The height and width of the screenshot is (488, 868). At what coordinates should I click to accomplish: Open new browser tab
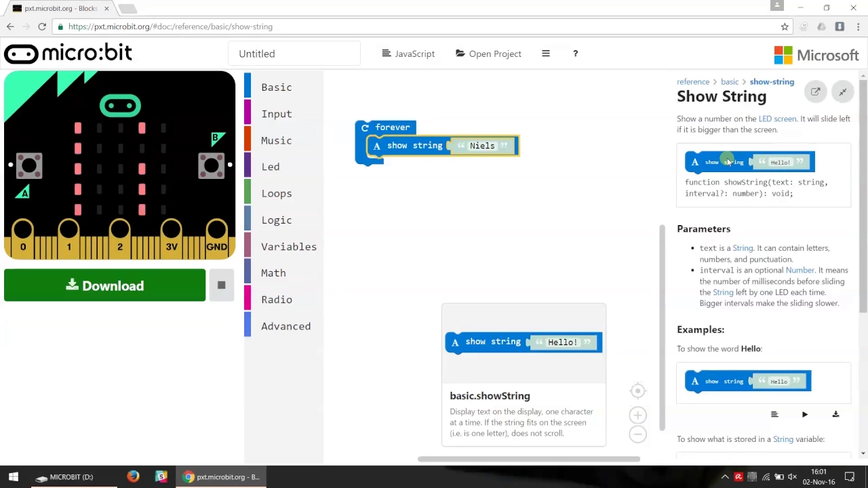127,8
